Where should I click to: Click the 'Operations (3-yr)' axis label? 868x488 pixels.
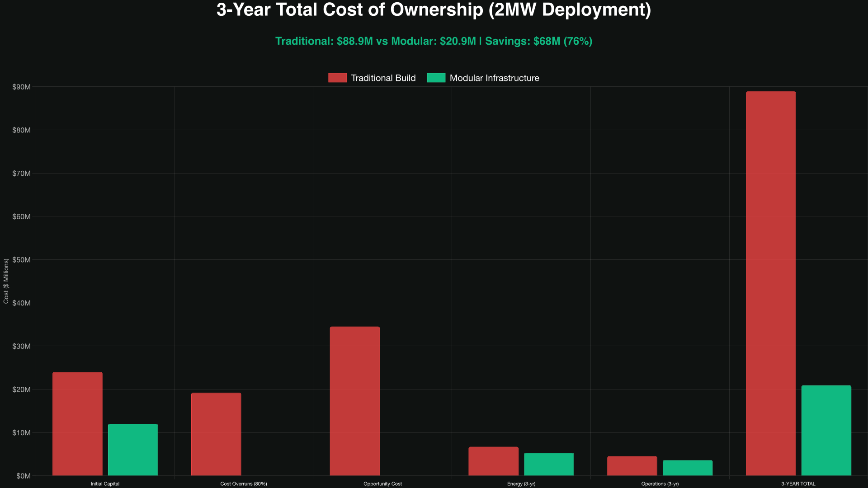pyautogui.click(x=660, y=484)
